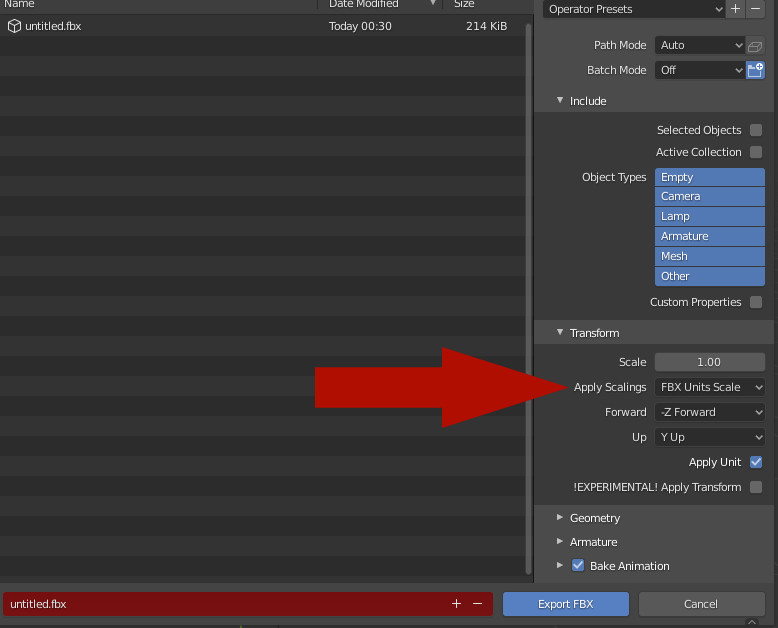
Task: Deselect Camera in Object Types list
Action: [710, 197]
